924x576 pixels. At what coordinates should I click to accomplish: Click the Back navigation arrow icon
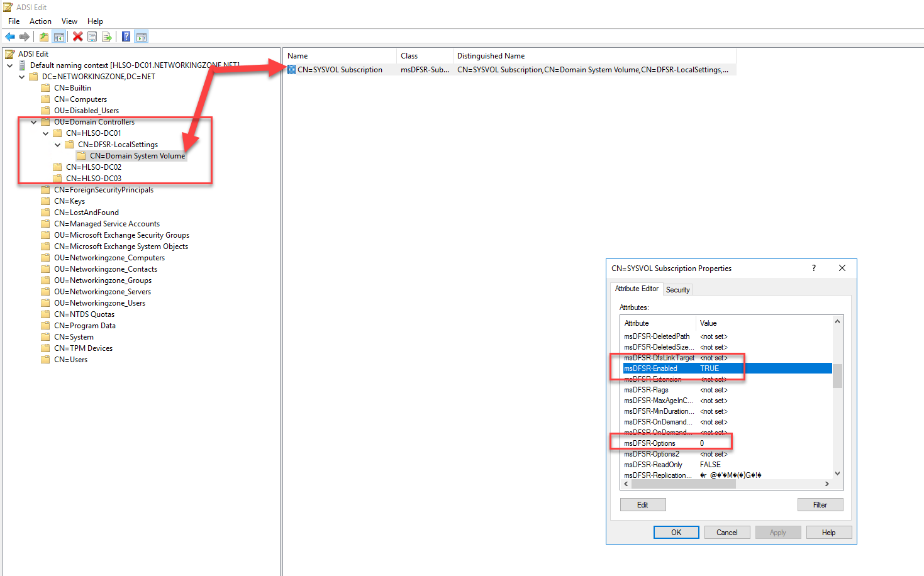[10, 36]
